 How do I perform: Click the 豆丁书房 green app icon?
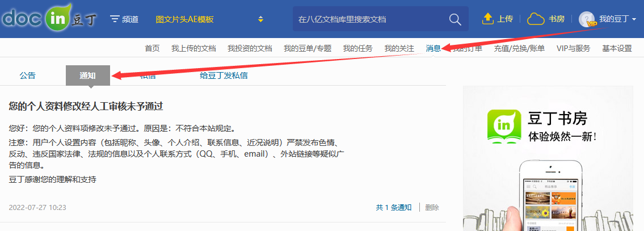pyautogui.click(x=503, y=127)
